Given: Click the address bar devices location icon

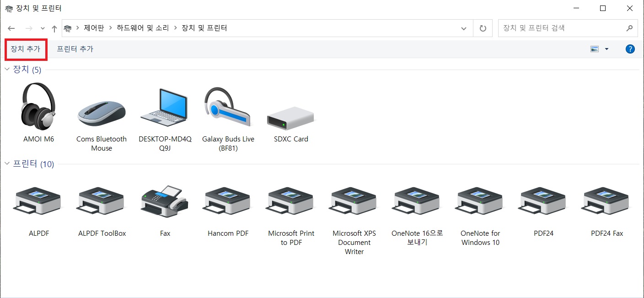Looking at the screenshot, I should [x=68, y=28].
